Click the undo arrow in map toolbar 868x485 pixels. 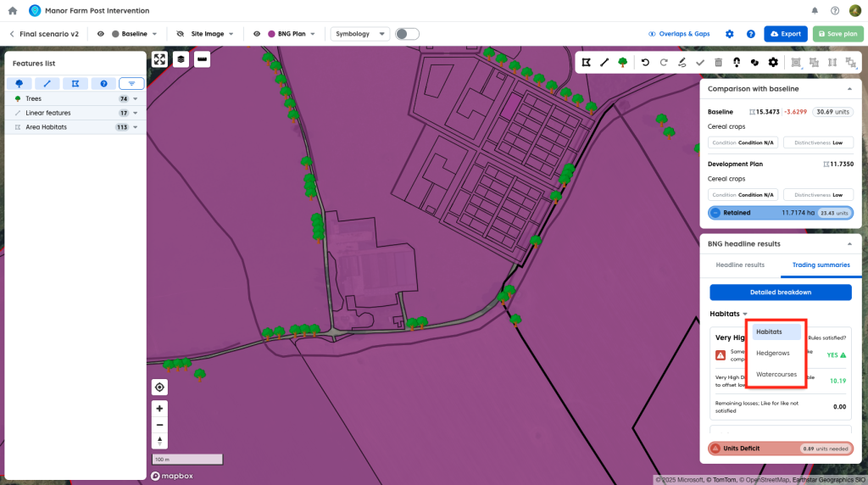click(645, 62)
